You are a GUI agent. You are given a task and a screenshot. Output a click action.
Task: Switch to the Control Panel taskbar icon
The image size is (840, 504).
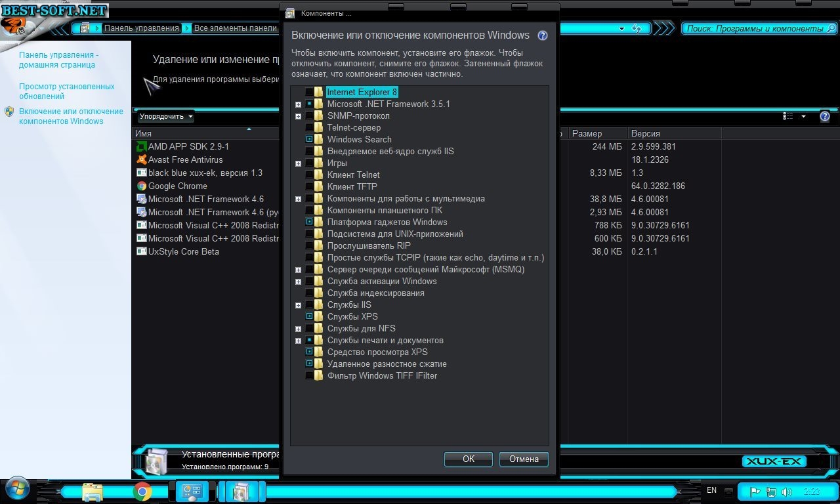tap(192, 491)
